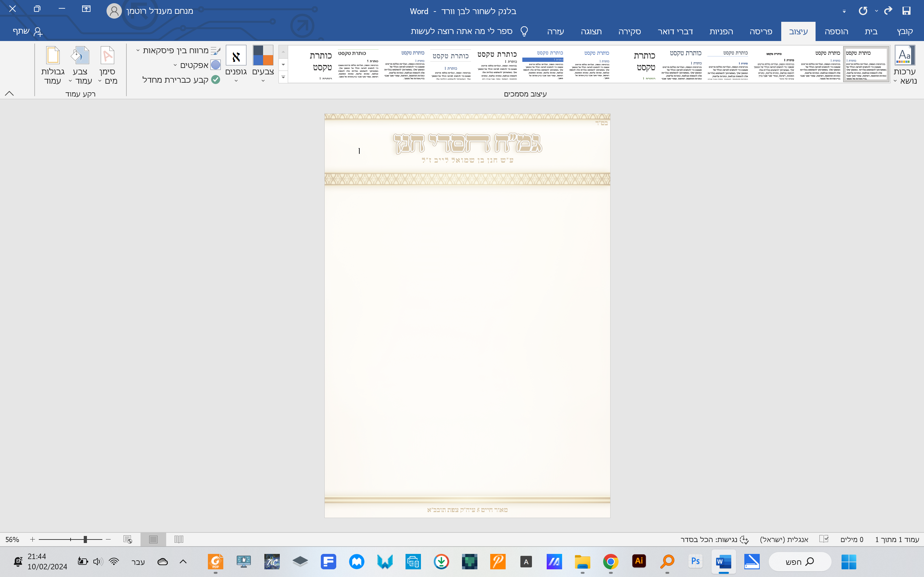Click the Redo arrow icon
The image size is (924, 577).
pyautogui.click(x=888, y=11)
